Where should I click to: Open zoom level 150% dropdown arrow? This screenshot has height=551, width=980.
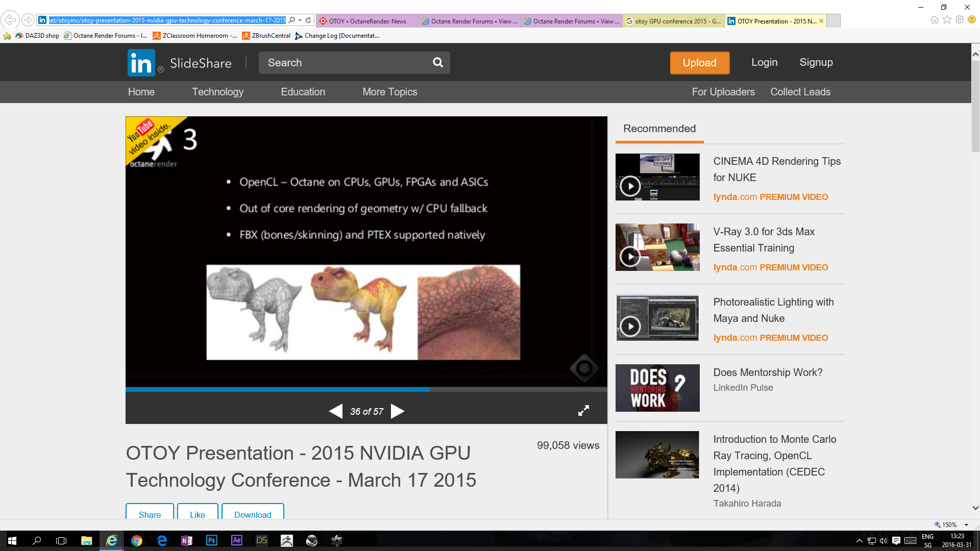pos(966,524)
